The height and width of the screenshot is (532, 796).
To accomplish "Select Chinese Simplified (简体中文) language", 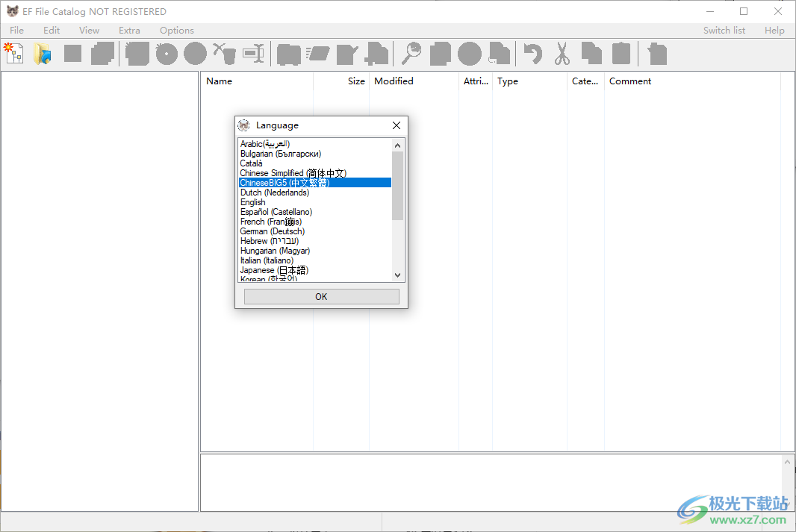I will point(315,173).
